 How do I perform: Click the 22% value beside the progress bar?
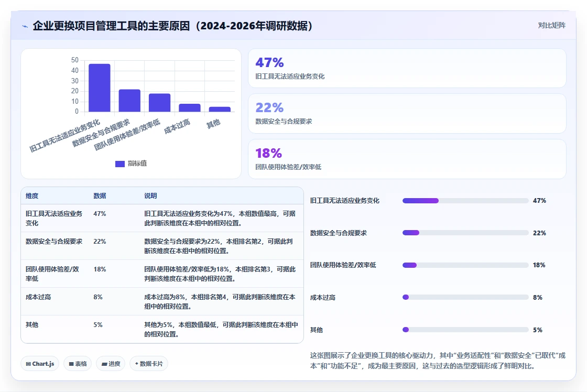pos(539,233)
